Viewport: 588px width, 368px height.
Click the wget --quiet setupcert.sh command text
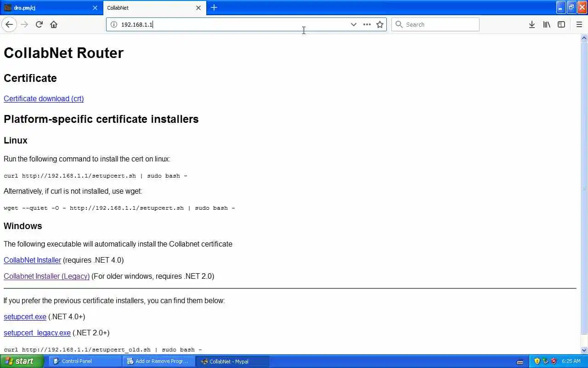[119, 208]
